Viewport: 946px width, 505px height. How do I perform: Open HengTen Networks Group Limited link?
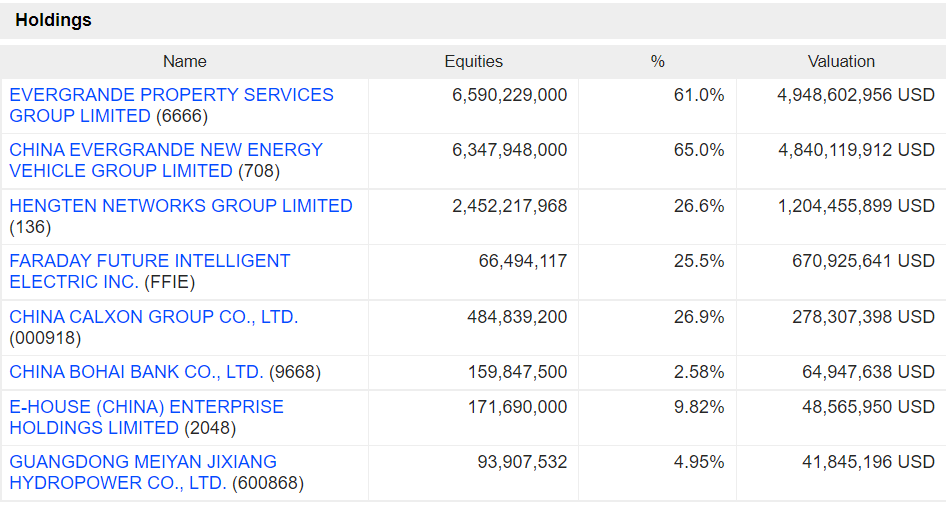(x=181, y=206)
